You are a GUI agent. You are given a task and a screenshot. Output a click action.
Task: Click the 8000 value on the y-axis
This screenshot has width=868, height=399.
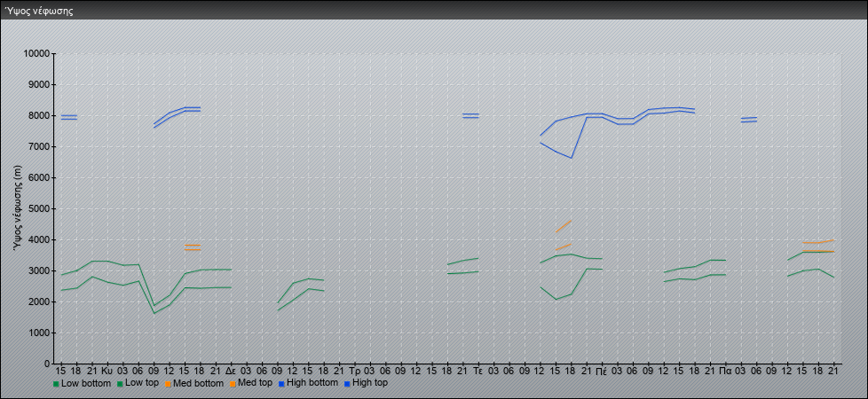coord(39,115)
